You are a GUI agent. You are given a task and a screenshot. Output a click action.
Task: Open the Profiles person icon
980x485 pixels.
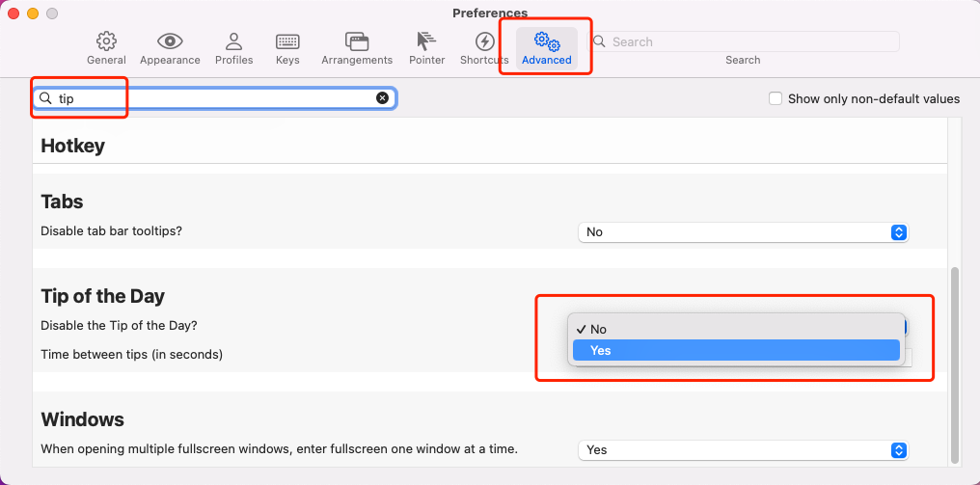[x=233, y=41]
